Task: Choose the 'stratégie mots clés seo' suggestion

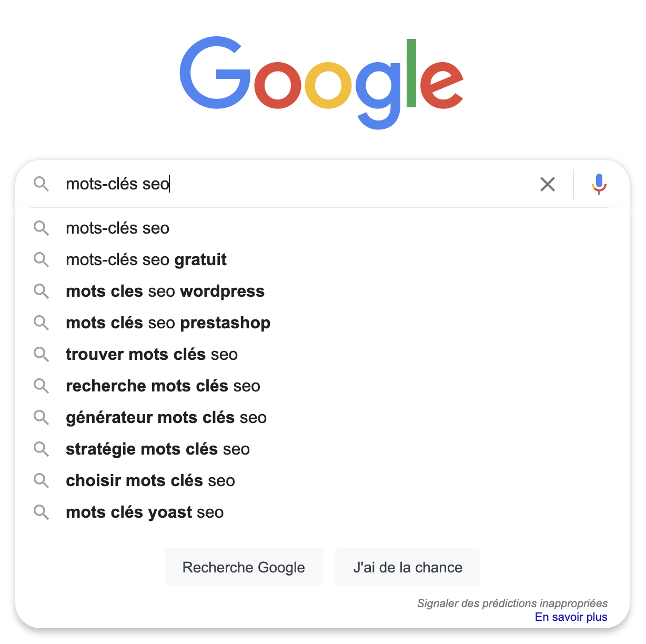Action: click(158, 449)
